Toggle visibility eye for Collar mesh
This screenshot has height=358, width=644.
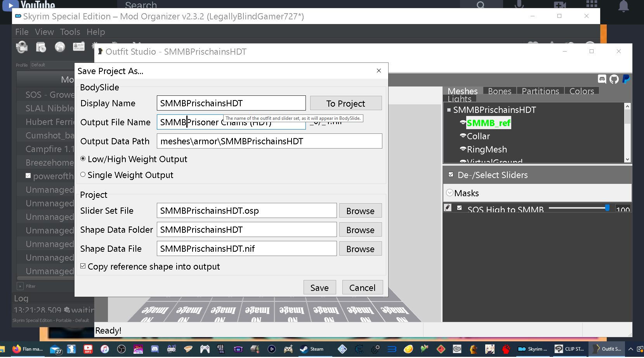tap(463, 136)
